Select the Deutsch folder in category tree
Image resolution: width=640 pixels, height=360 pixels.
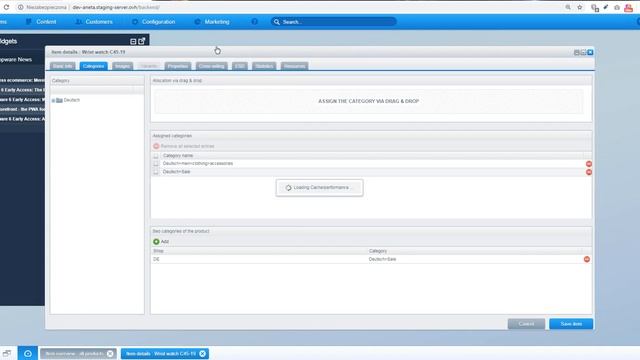68,100
